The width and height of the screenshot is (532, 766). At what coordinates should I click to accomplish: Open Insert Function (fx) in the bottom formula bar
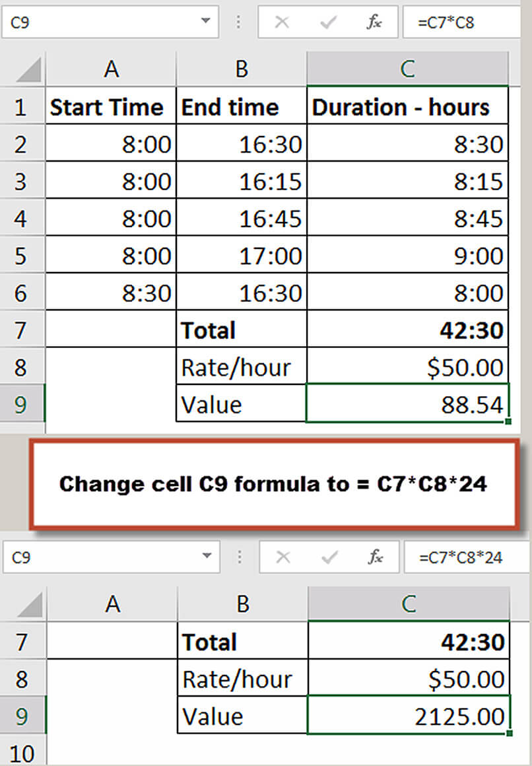(x=376, y=557)
